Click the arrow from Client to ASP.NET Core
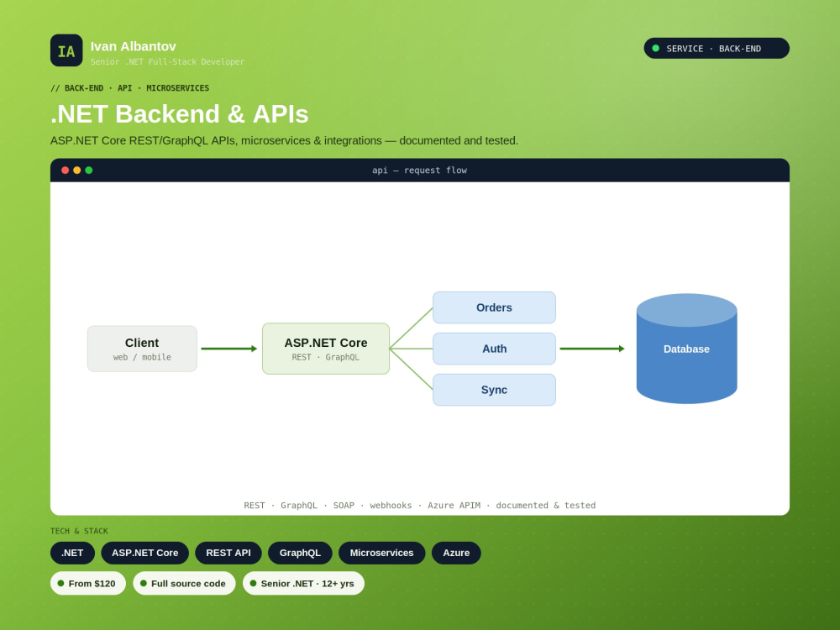 [x=229, y=349]
